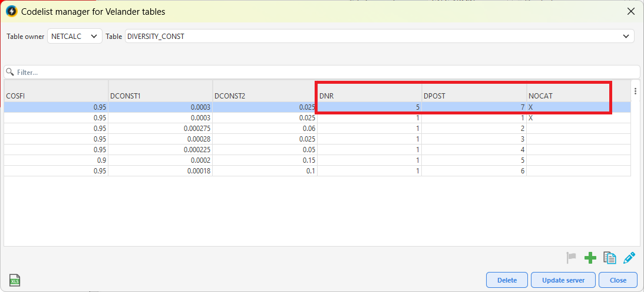
Task: Expand the Table owner NETCALC dropdown
Action: pyautogui.click(x=75, y=36)
